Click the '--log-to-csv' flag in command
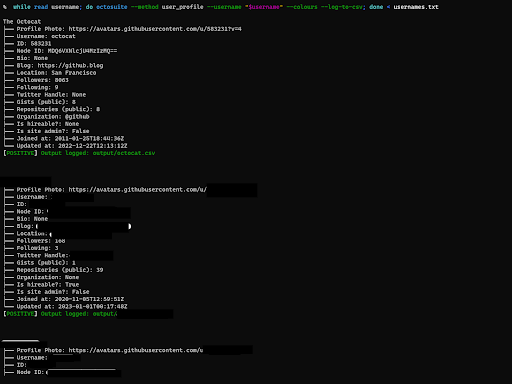 tap(343, 7)
